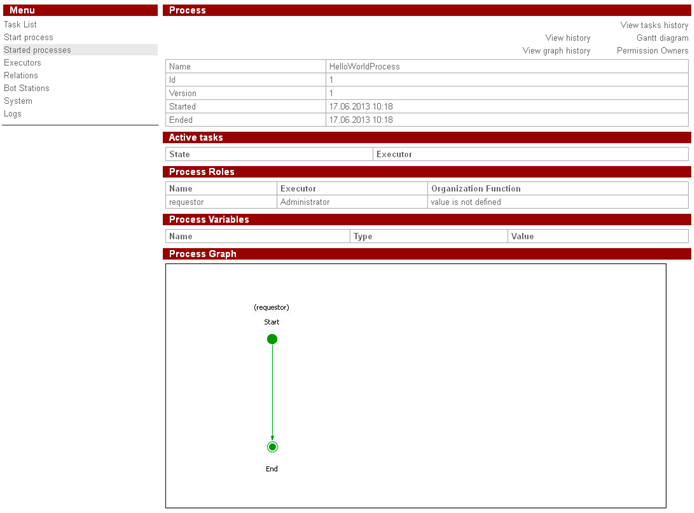Viewport: 694px width, 513px height.
Task: Click the green Start node in graph
Action: (x=272, y=339)
